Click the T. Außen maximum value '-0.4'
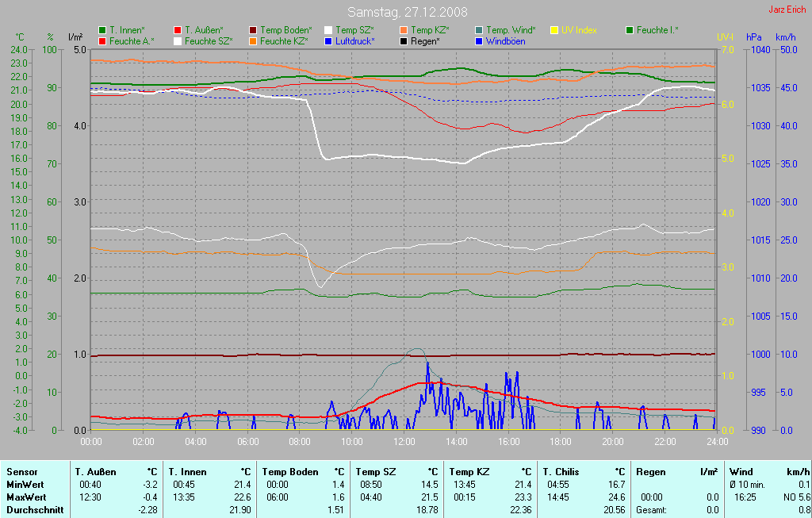 click(149, 497)
